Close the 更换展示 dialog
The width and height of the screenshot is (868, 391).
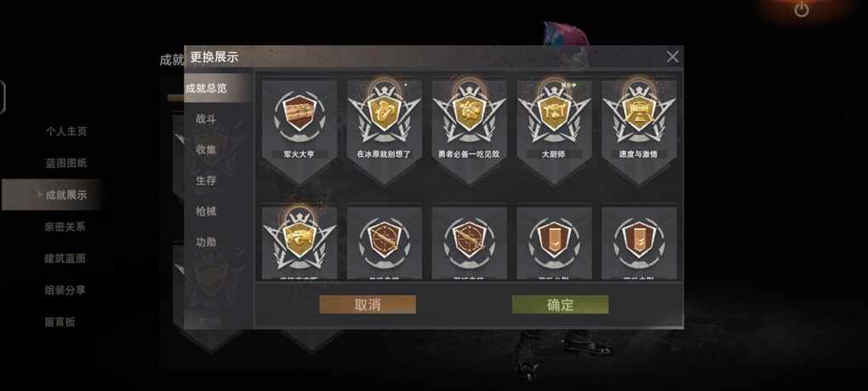tap(672, 56)
